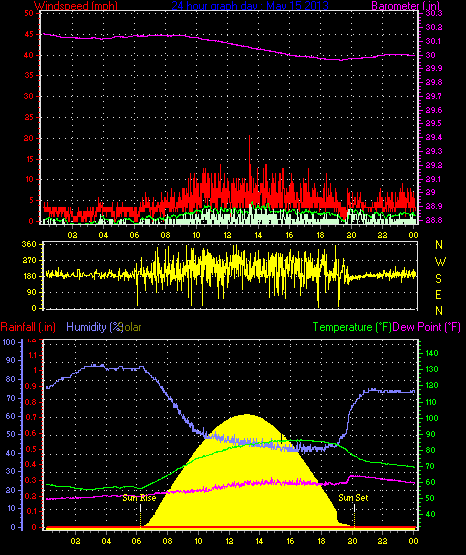Image resolution: width=466 pixels, height=555 pixels.
Task: Click the W wind direction letter
Action: 440,262
